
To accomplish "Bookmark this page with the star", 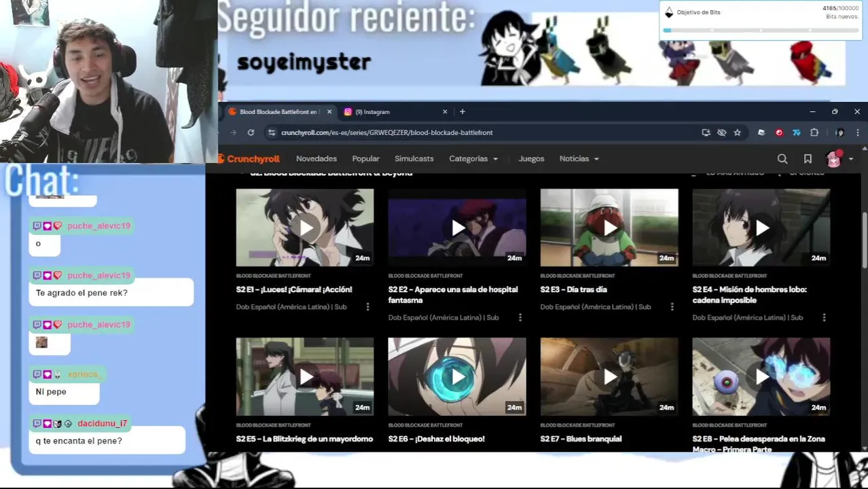I will [x=738, y=132].
